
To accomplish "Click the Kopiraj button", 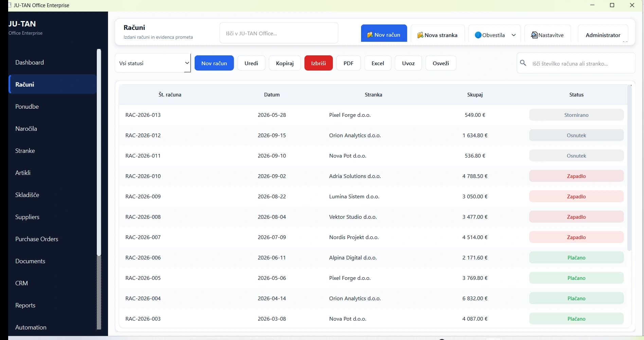I will coord(285,63).
